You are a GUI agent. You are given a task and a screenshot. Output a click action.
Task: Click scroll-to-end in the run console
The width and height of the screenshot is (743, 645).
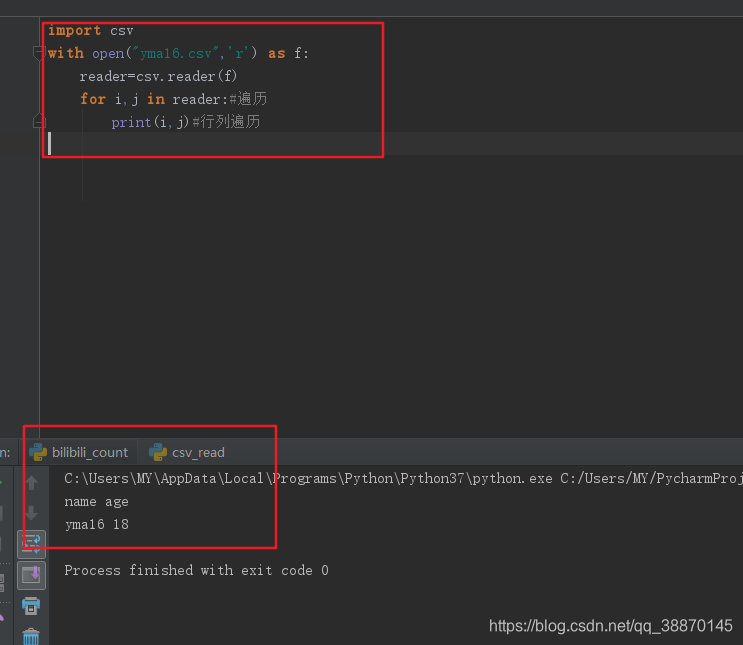32,575
